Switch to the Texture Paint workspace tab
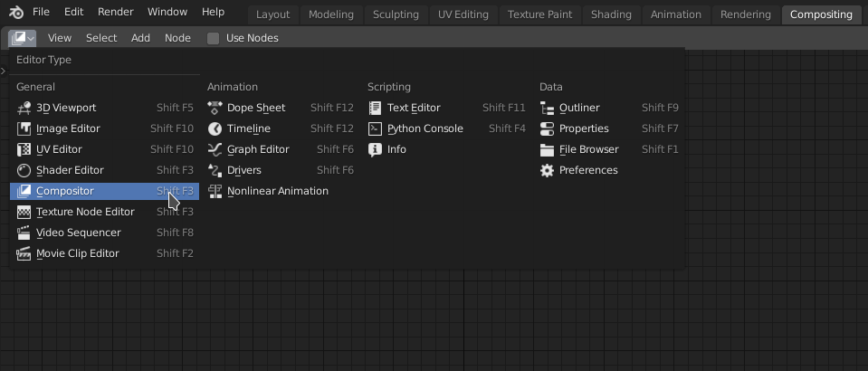The height and width of the screenshot is (371, 868). tap(539, 15)
